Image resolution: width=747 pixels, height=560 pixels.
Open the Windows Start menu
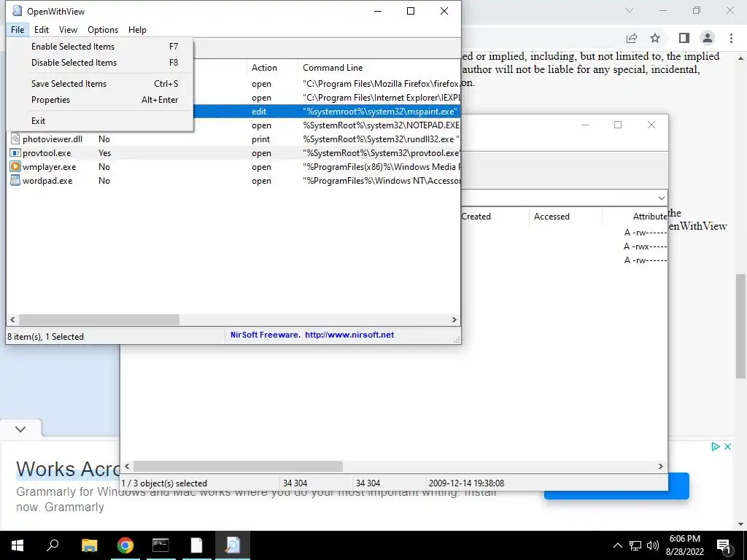[x=18, y=545]
